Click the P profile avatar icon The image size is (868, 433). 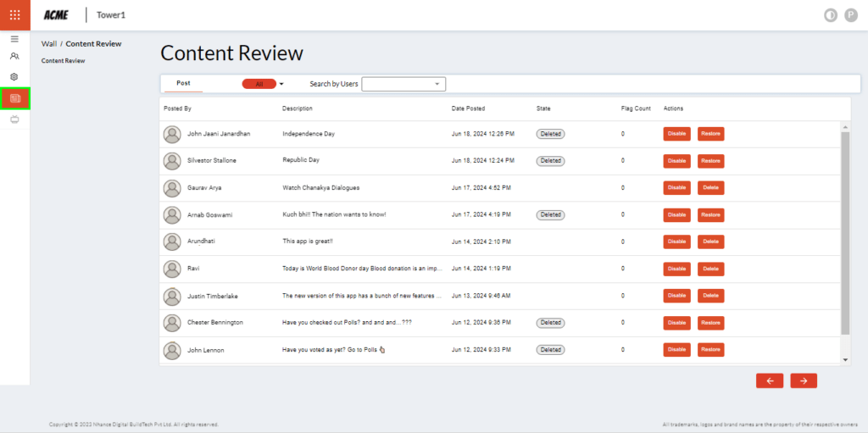click(x=851, y=15)
